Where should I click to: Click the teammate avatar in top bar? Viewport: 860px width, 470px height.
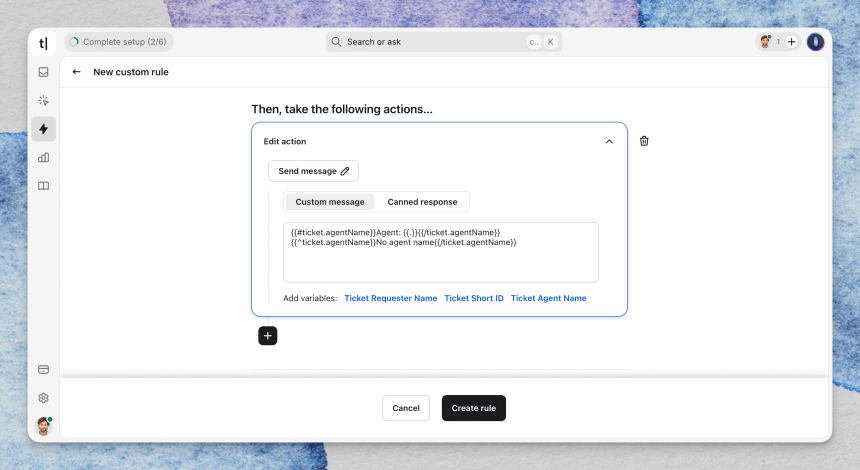click(x=765, y=42)
